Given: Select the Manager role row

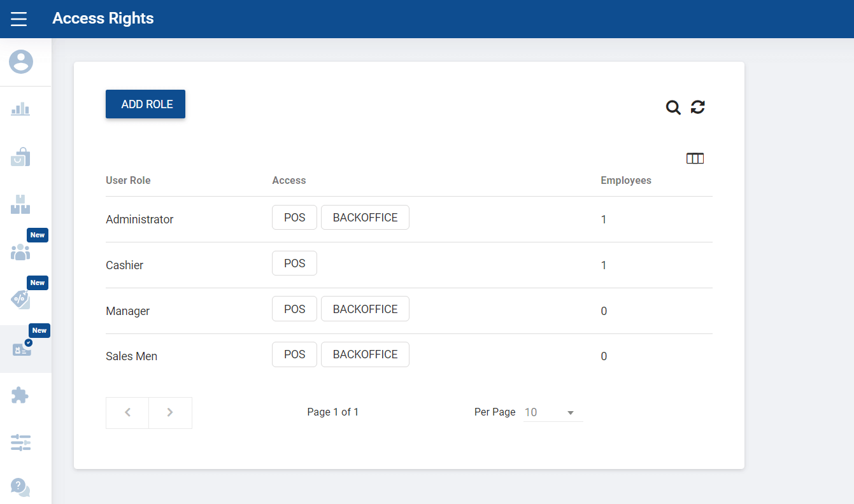Looking at the screenshot, I should pos(409,311).
